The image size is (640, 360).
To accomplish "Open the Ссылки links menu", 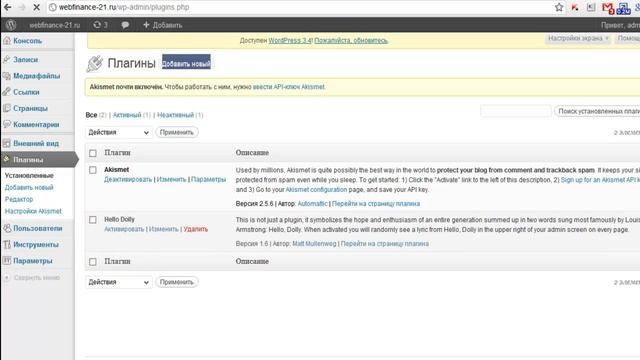I will tap(26, 92).
